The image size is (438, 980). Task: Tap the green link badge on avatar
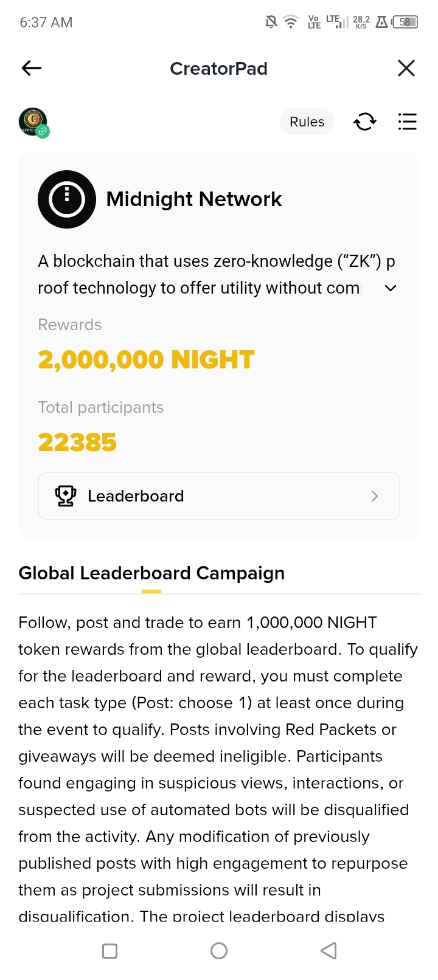coord(43,131)
